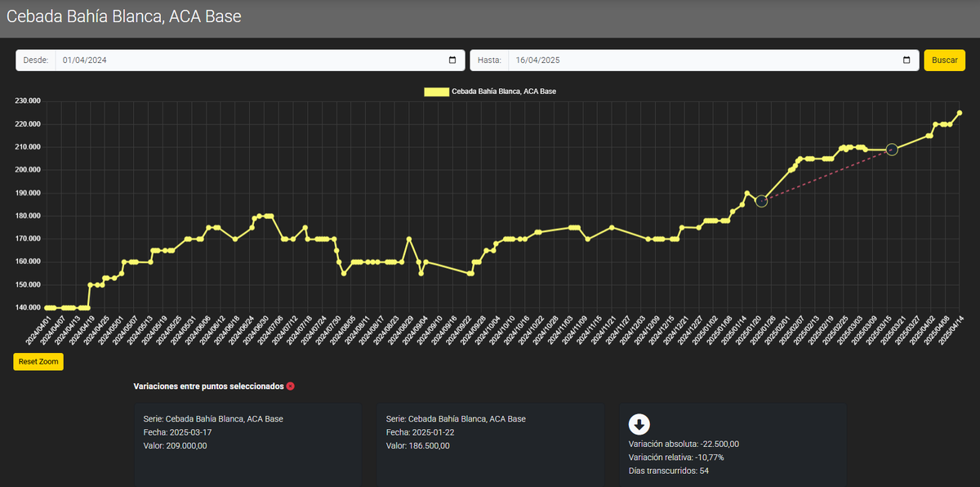Open the Hasta date calendar picker icon

[x=906, y=60]
